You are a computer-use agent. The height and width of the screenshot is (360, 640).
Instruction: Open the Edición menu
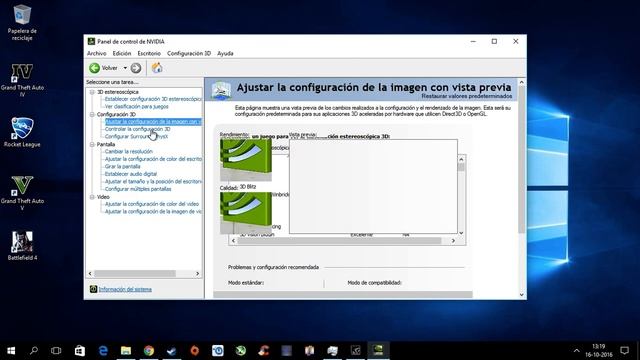click(x=122, y=53)
